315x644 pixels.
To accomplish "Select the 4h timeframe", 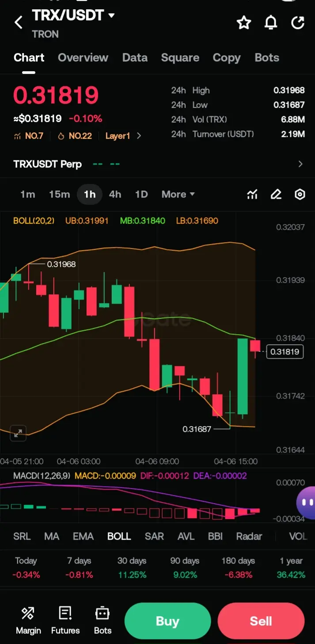I will click(x=115, y=194).
